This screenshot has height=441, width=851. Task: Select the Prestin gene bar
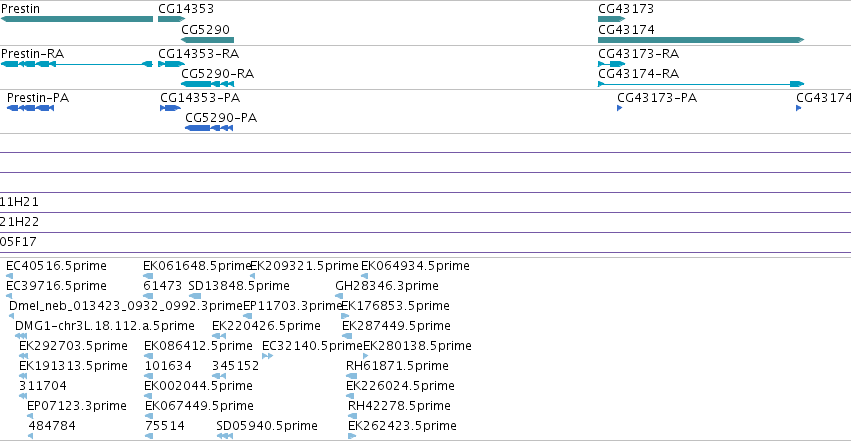pyautogui.click(x=77, y=19)
